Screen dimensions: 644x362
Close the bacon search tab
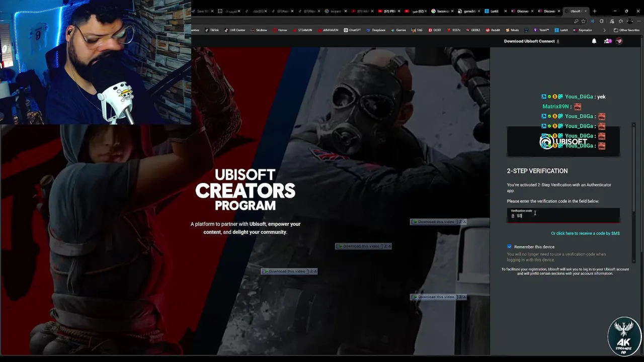coord(452,11)
